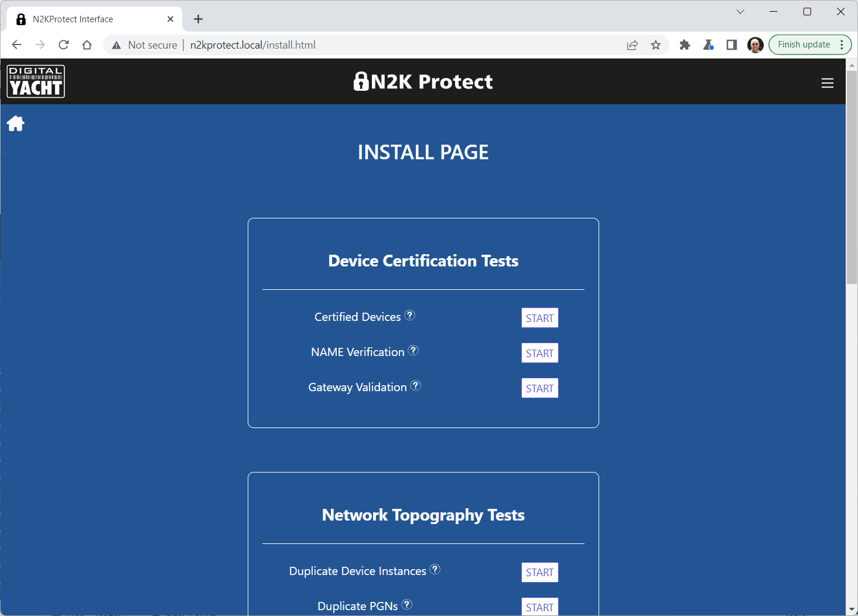Screen dimensions: 858x616
Task: Show help for Certified Devices
Action: coord(410,316)
